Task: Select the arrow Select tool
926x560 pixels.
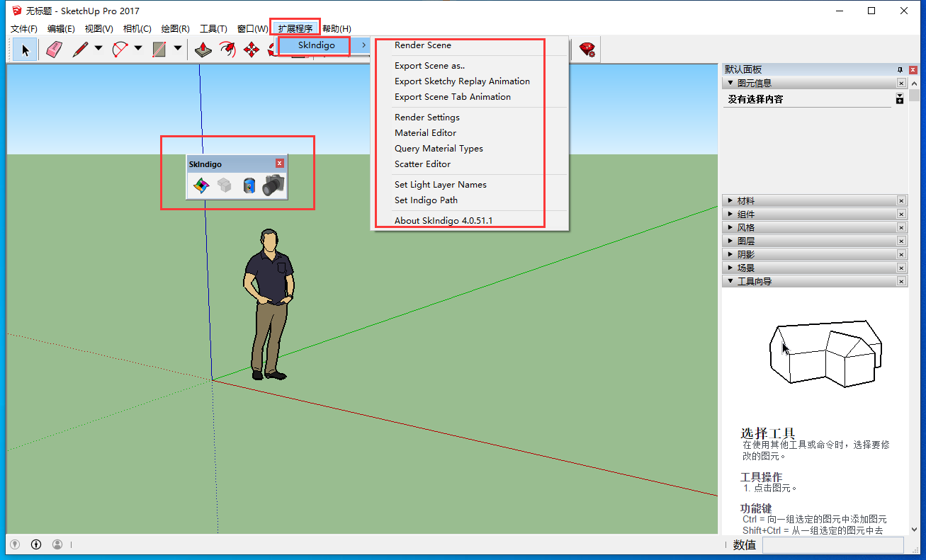Action: 26,50
